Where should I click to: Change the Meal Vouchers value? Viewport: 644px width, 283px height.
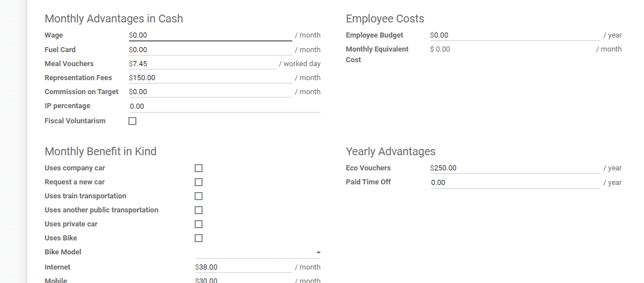point(202,63)
